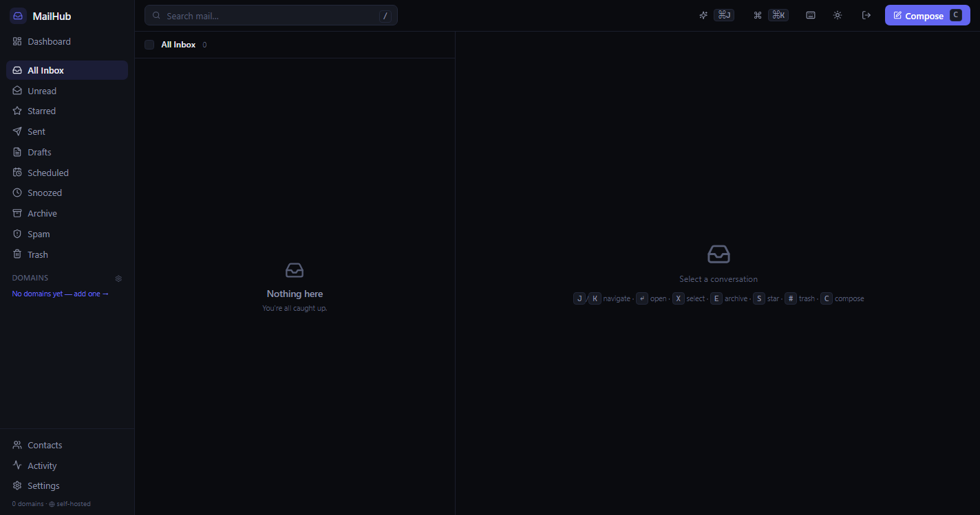
Task: Open the Dashboard page
Action: (67, 42)
